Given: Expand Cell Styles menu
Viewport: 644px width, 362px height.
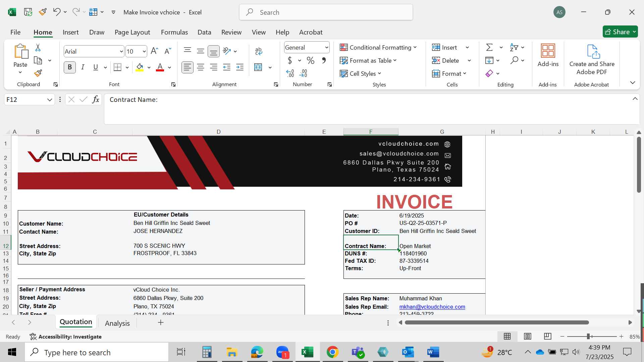Looking at the screenshot, I should (379, 73).
